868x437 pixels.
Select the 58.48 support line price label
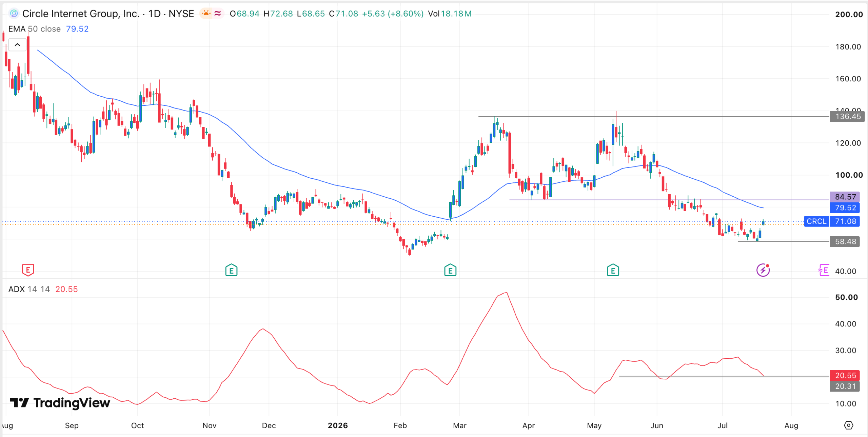845,242
